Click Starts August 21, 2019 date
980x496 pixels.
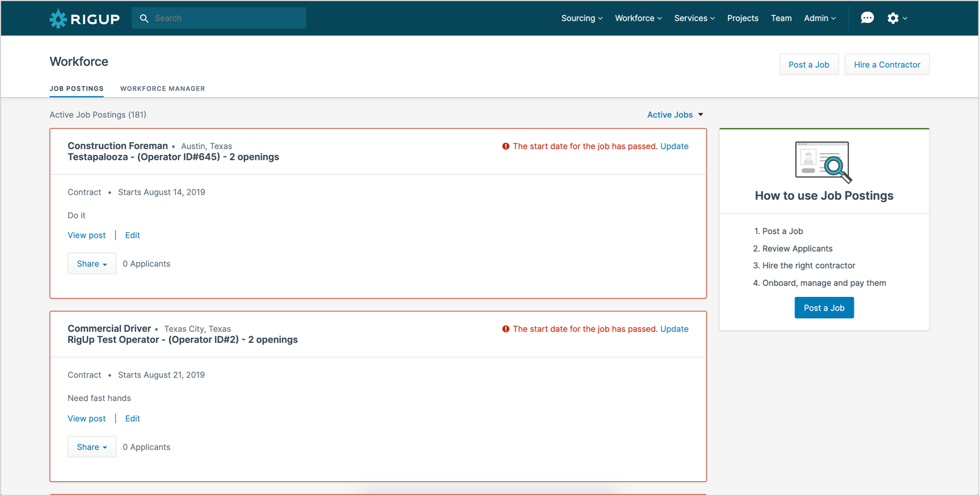(161, 375)
